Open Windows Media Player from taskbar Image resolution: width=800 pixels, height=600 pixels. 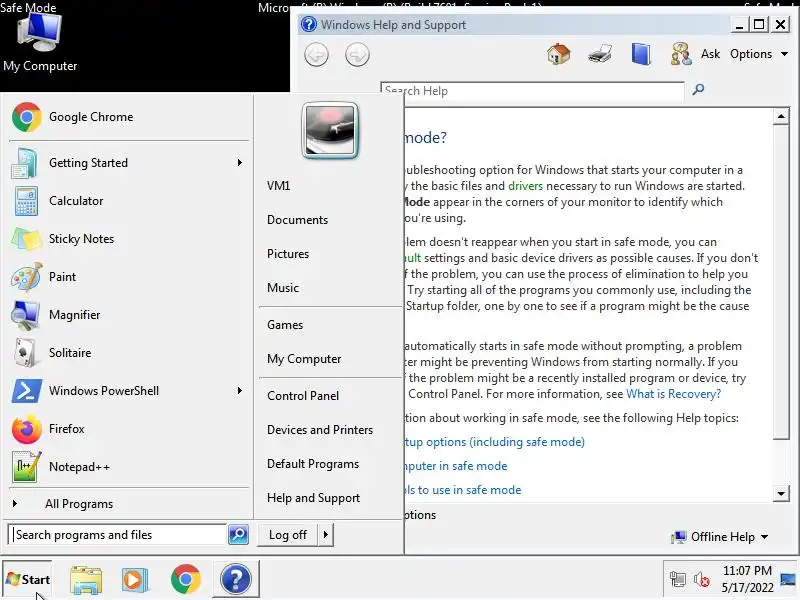point(135,580)
